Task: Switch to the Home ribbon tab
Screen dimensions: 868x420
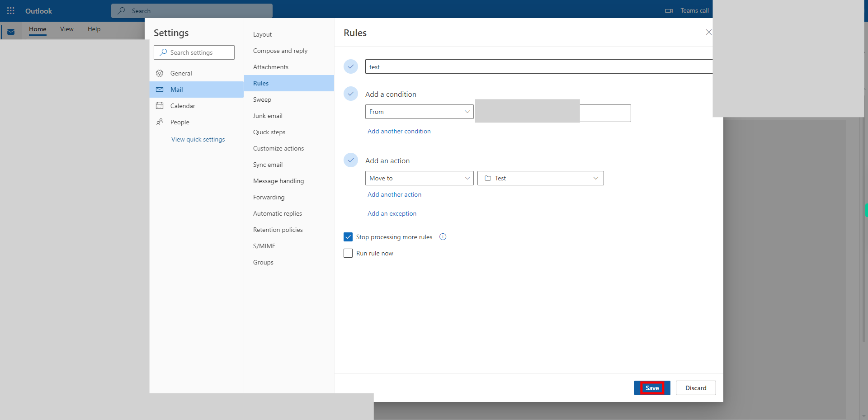Action: pyautogui.click(x=38, y=29)
